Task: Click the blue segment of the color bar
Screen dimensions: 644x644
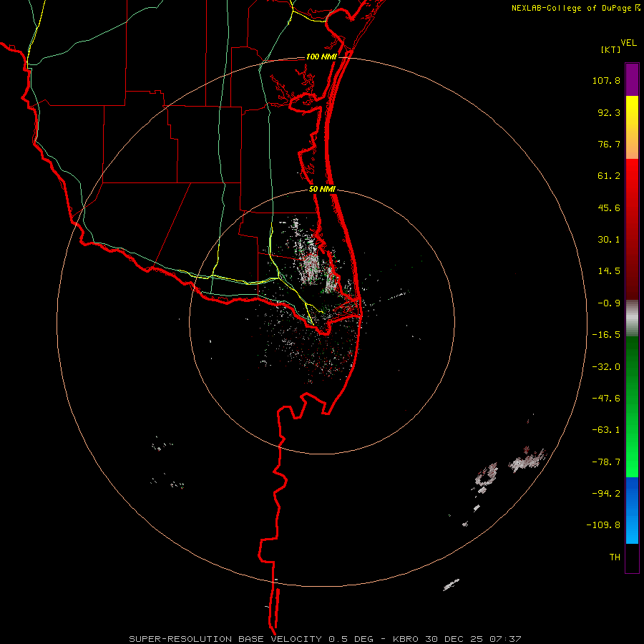Action: pos(632,510)
